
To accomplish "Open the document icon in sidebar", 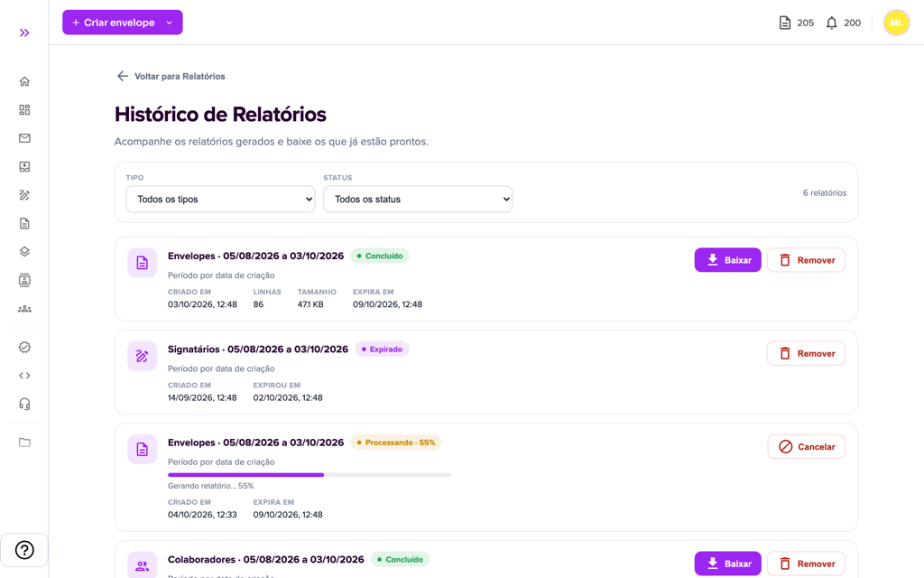I will coord(24,224).
